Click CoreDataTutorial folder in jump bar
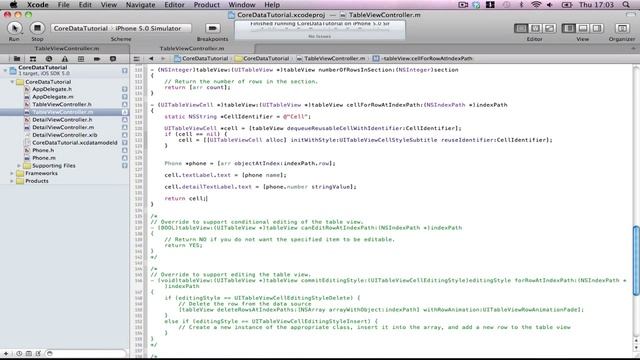This screenshot has height=360, width=640. pos(262,58)
